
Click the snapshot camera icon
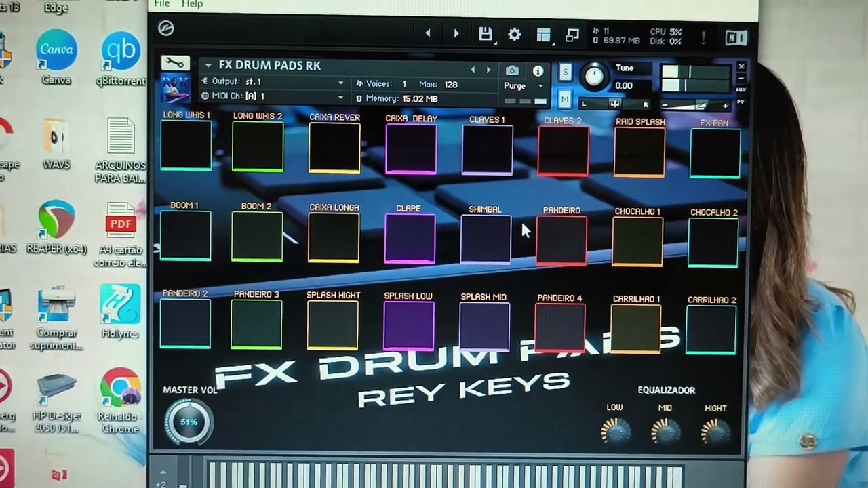click(512, 70)
